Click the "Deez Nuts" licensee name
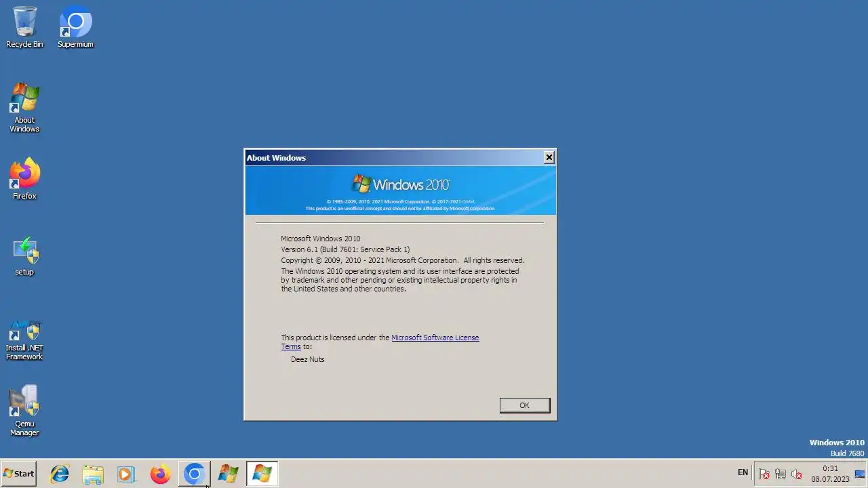 tap(308, 359)
